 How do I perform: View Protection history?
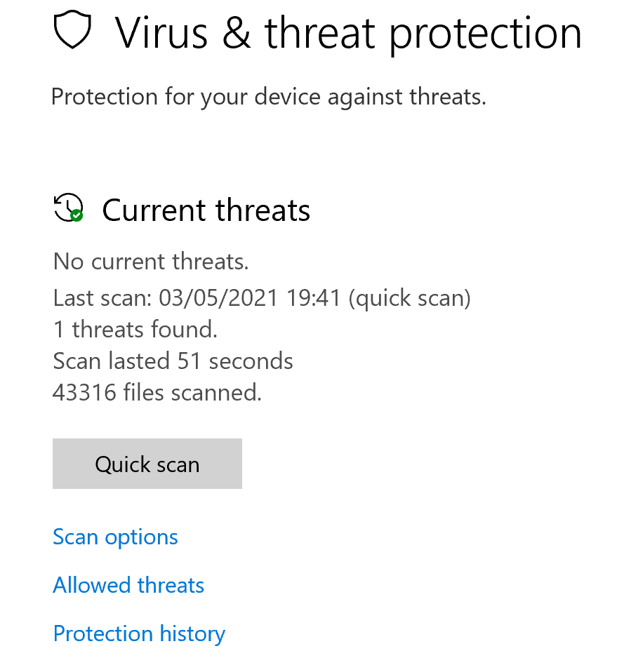139,634
